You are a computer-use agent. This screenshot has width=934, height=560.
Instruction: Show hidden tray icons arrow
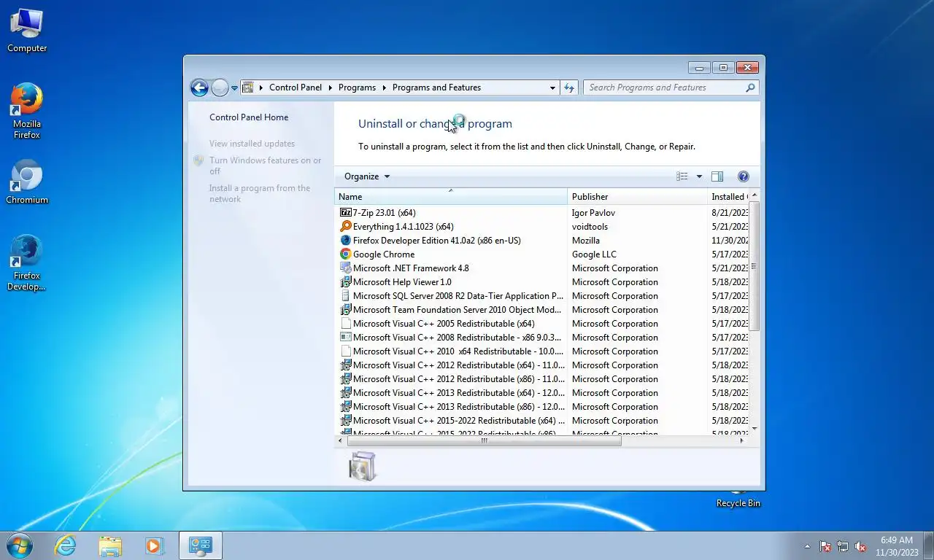point(807,546)
